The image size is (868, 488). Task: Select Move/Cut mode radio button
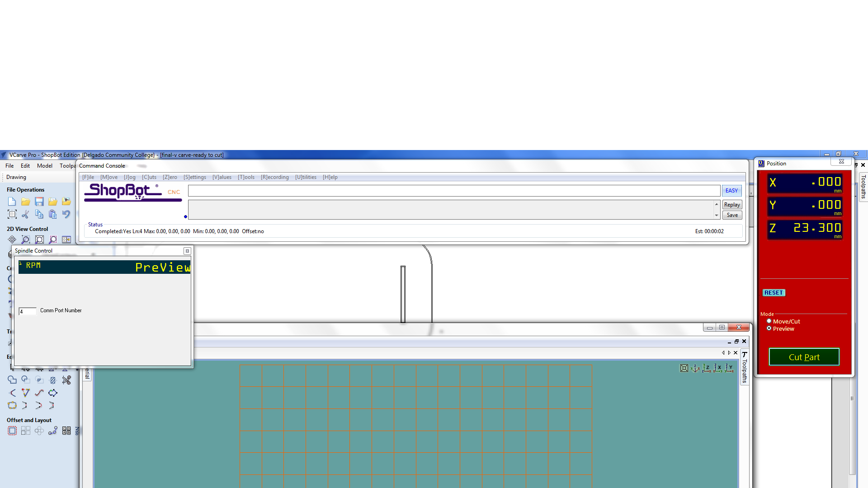(769, 321)
